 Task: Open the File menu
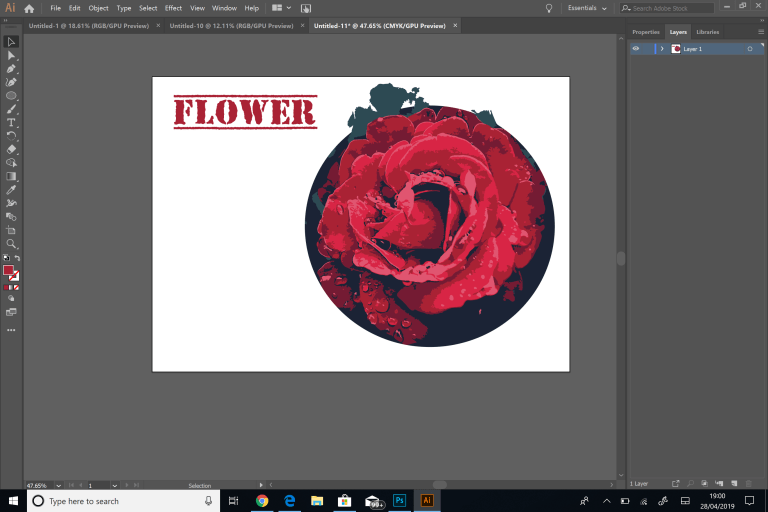point(55,8)
